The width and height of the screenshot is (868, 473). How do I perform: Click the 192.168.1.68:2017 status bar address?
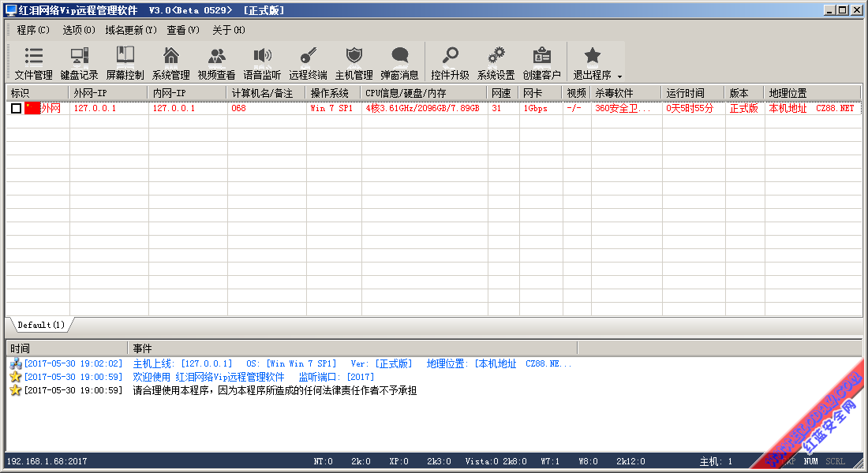click(x=47, y=461)
